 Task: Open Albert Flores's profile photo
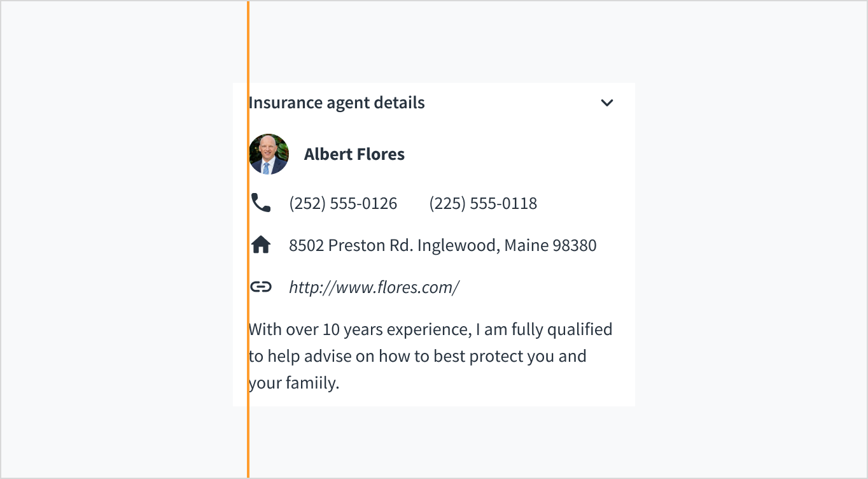point(269,154)
